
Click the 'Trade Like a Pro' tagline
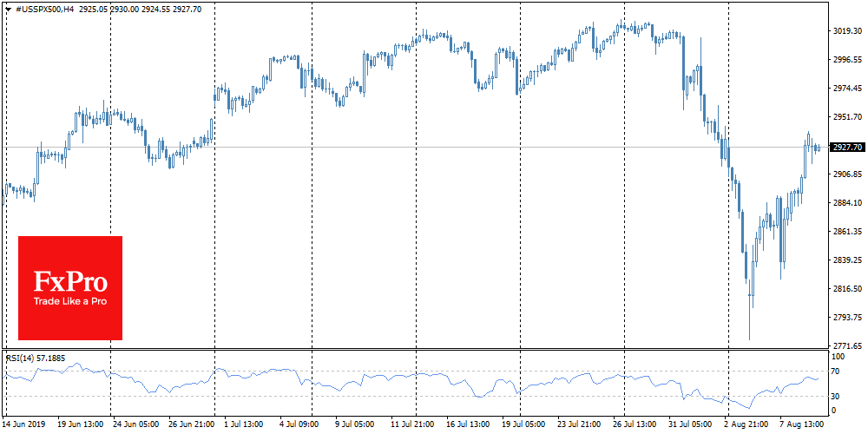click(x=70, y=301)
